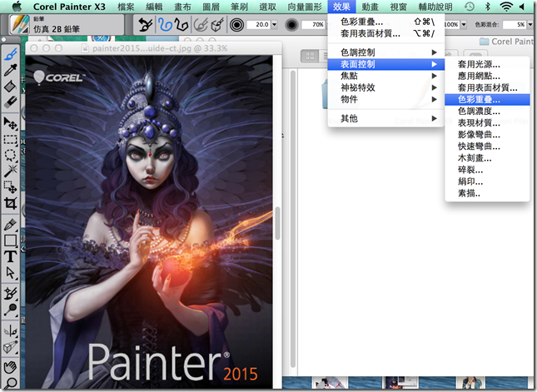Edit the brush size 20.0 field

(259, 25)
